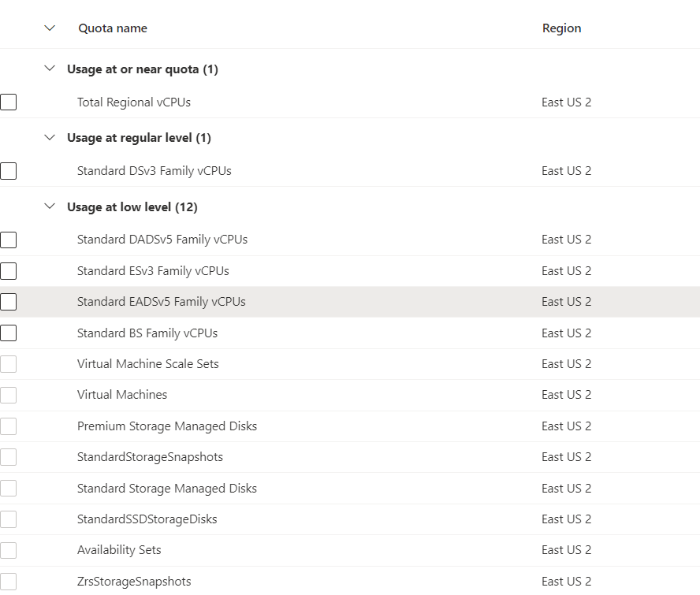
Task: Check the Standard BS Family vCPUs checkbox
Action: [8, 333]
